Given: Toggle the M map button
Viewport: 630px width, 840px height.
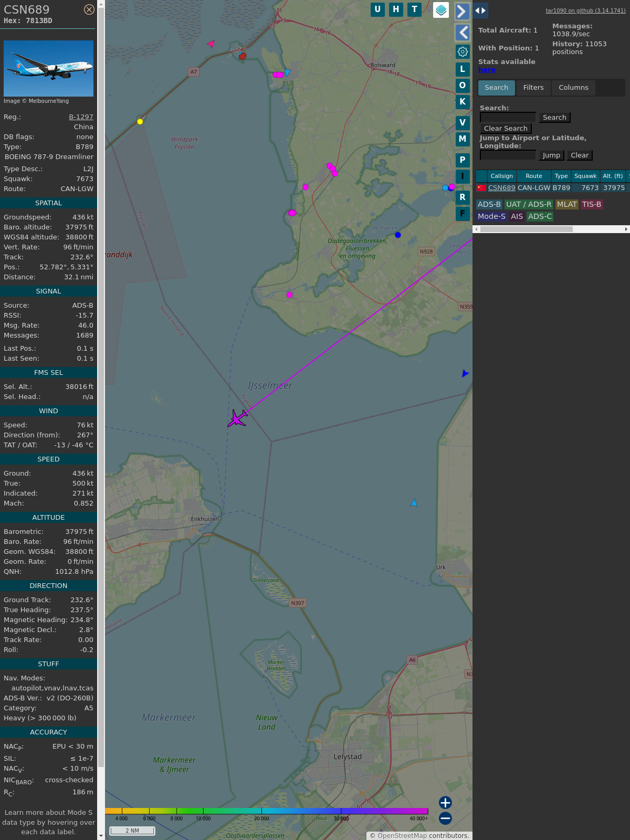Looking at the screenshot, I should click(463, 139).
